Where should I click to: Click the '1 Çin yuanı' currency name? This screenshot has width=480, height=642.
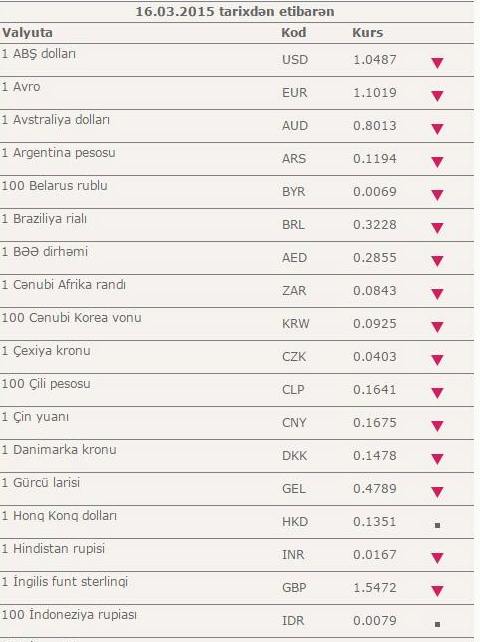pyautogui.click(x=35, y=417)
